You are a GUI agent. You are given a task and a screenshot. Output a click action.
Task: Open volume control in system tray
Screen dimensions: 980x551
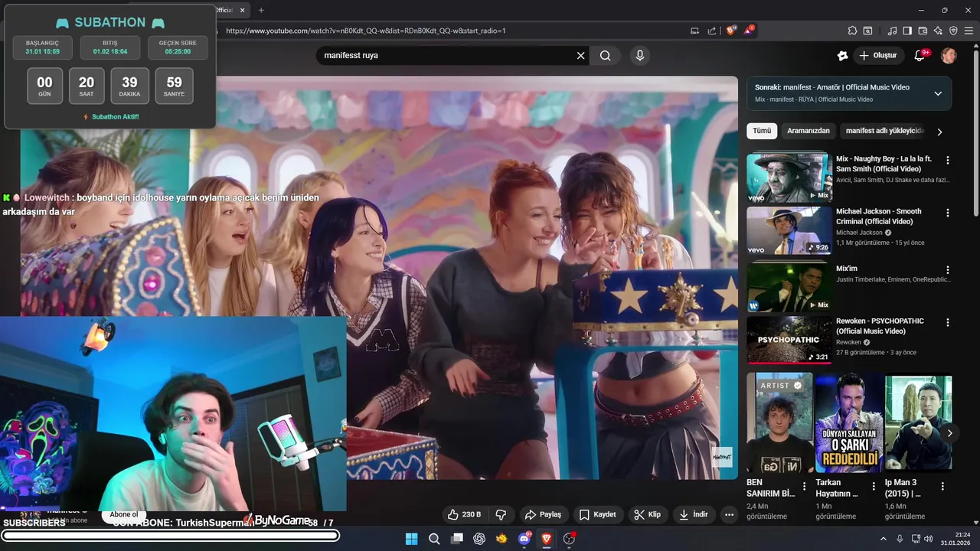point(928,539)
